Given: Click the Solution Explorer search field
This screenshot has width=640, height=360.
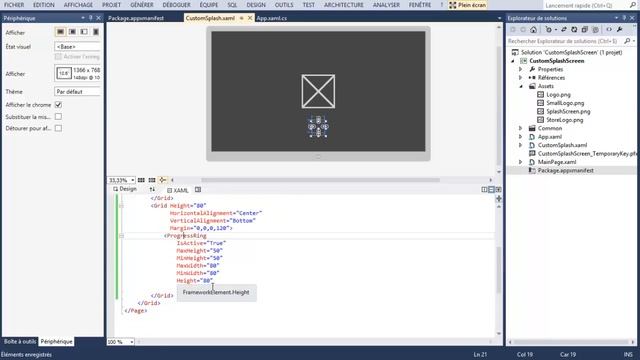Looking at the screenshot, I should click(x=565, y=41).
